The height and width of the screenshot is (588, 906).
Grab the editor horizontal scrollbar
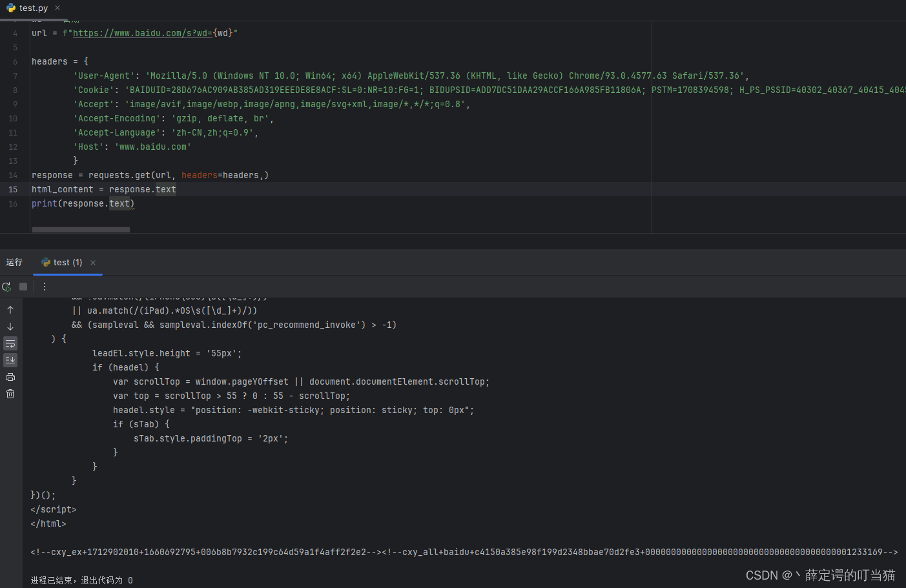[81, 230]
